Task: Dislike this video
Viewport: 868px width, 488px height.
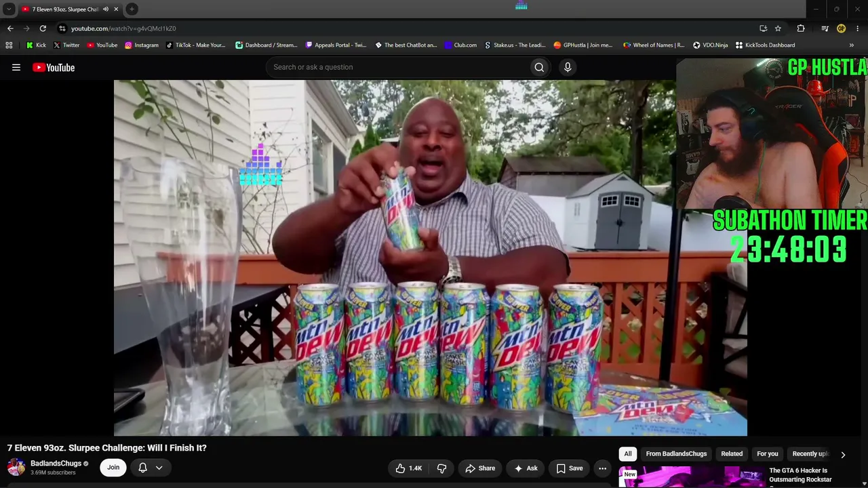Action: click(x=442, y=468)
